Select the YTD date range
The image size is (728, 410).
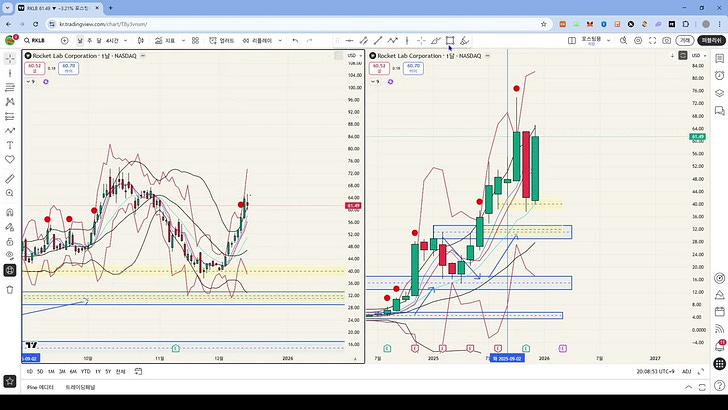[85, 371]
